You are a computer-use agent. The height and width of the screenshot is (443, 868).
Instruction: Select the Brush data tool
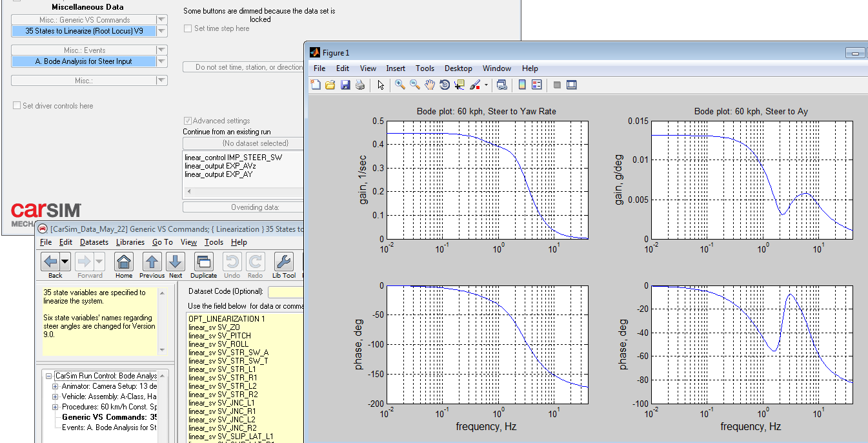(474, 85)
